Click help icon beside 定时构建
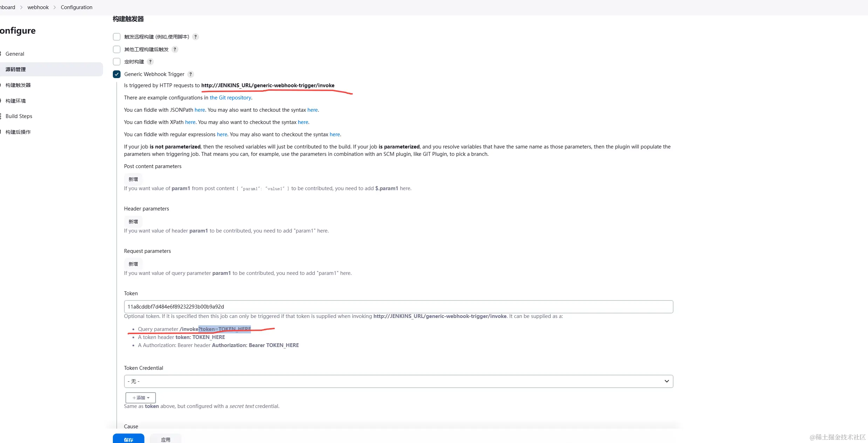Image resolution: width=868 pixels, height=443 pixels. click(x=150, y=62)
